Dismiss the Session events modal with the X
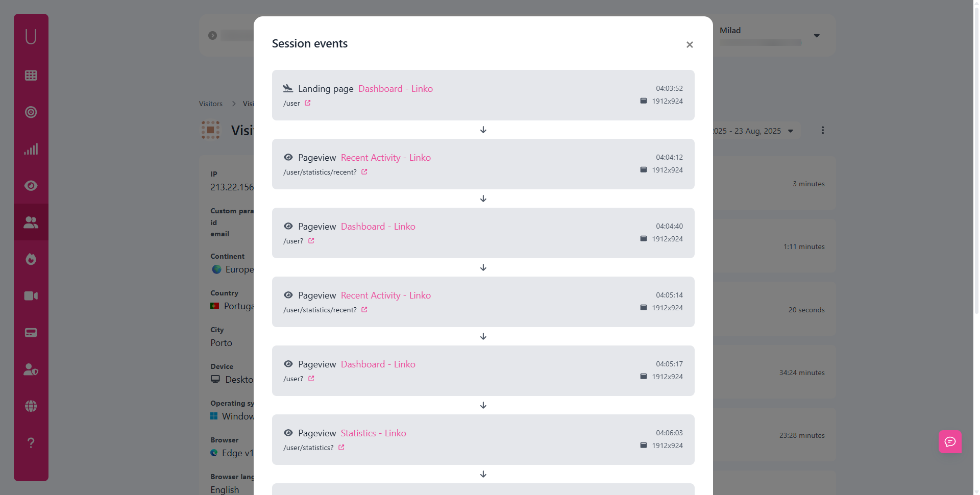 click(690, 44)
